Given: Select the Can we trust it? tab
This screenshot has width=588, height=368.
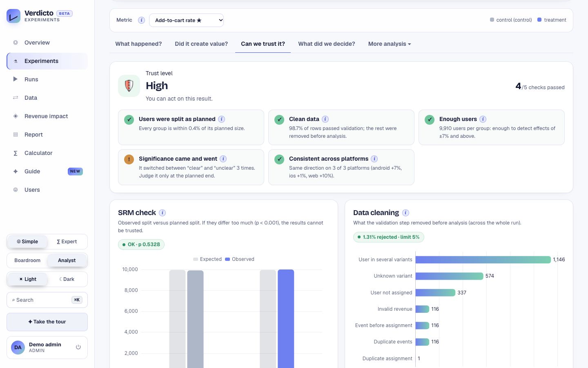Looking at the screenshot, I should [263, 44].
